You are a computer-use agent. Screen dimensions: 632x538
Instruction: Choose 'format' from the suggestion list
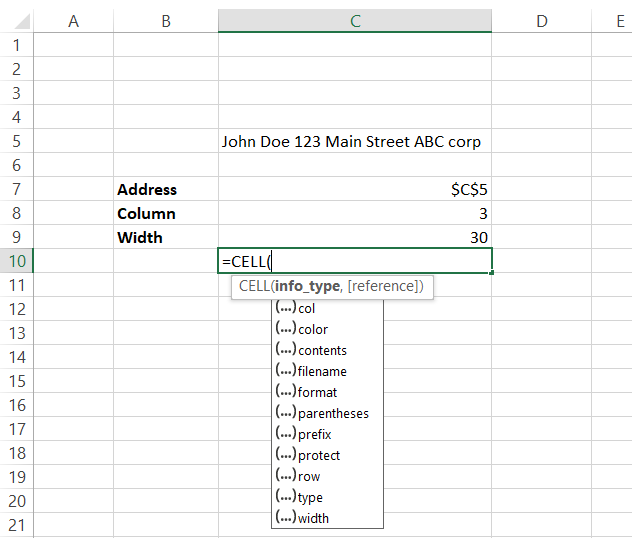click(x=317, y=392)
